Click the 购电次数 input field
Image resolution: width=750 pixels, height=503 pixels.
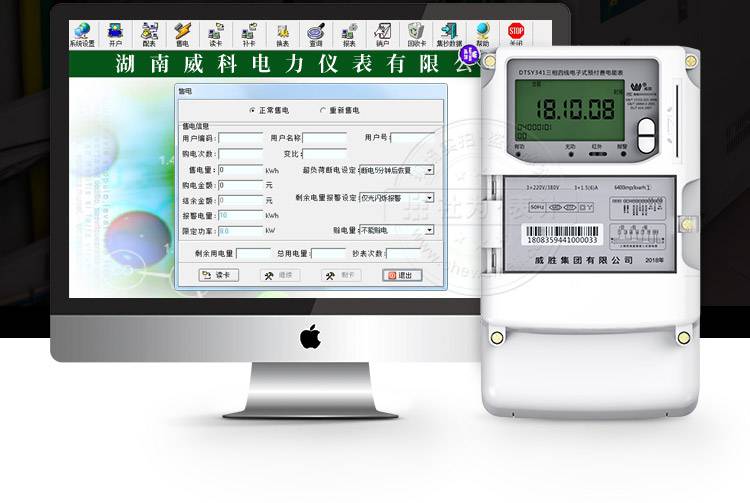241,154
